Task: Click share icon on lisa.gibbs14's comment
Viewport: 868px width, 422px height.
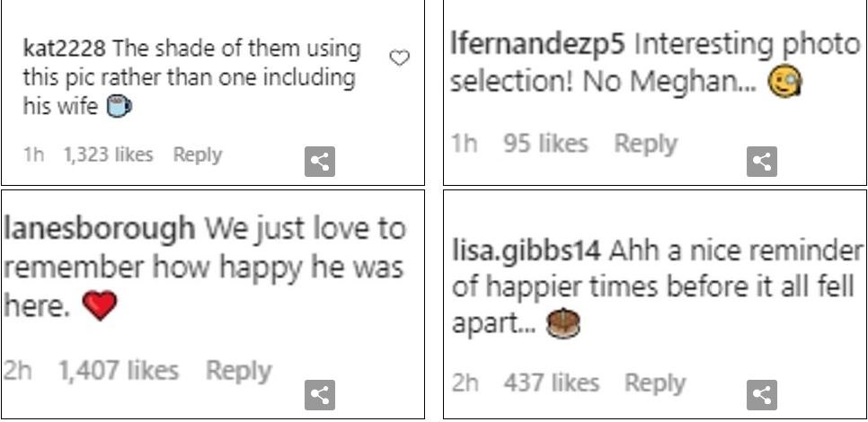Action: [762, 394]
